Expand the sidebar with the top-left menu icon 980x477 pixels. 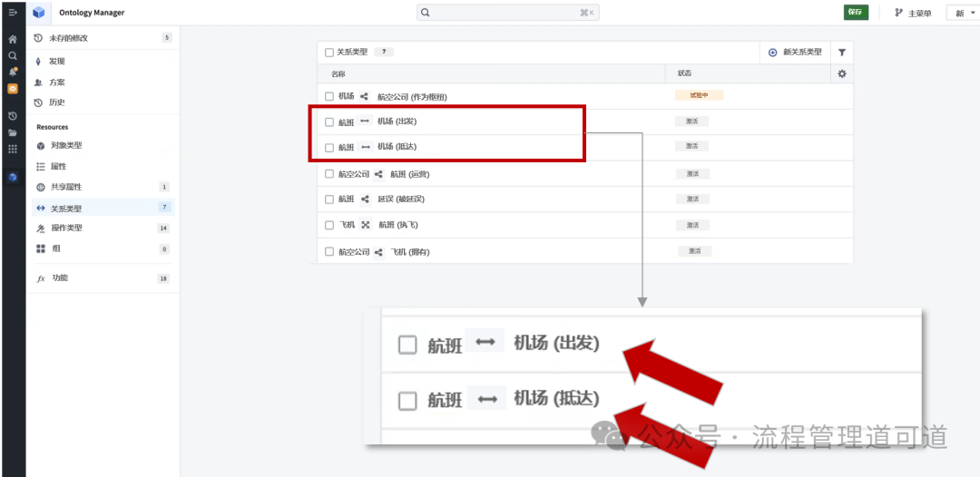(x=13, y=13)
